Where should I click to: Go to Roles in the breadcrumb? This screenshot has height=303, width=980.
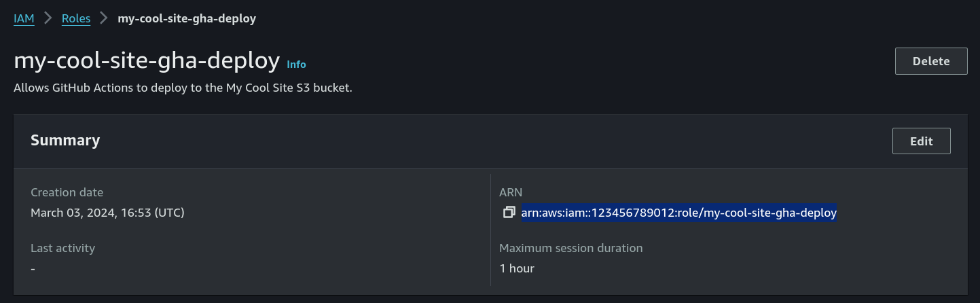tap(76, 18)
